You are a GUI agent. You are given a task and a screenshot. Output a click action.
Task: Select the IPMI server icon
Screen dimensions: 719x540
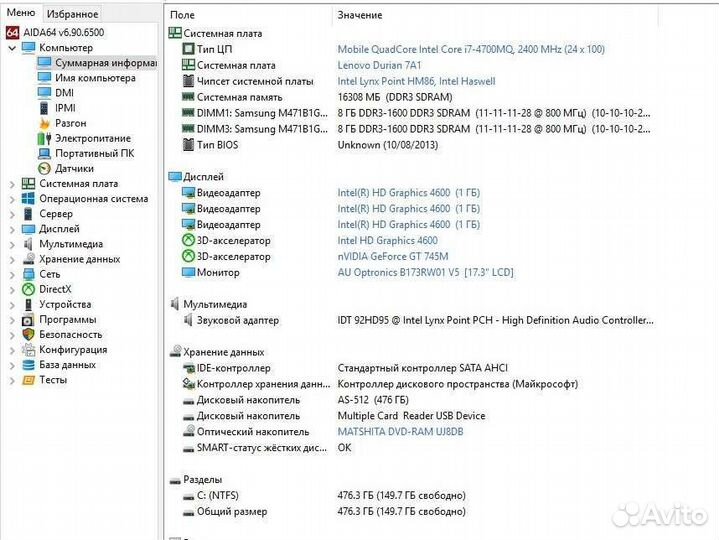coord(44,108)
